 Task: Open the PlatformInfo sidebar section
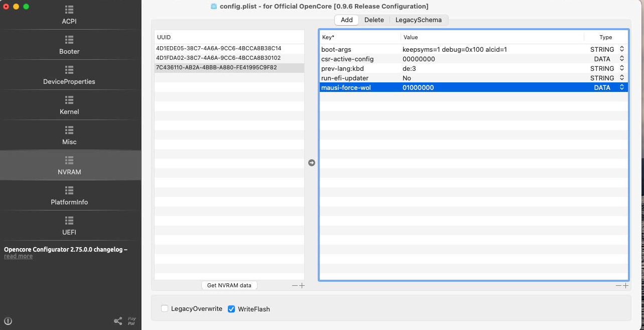click(69, 196)
